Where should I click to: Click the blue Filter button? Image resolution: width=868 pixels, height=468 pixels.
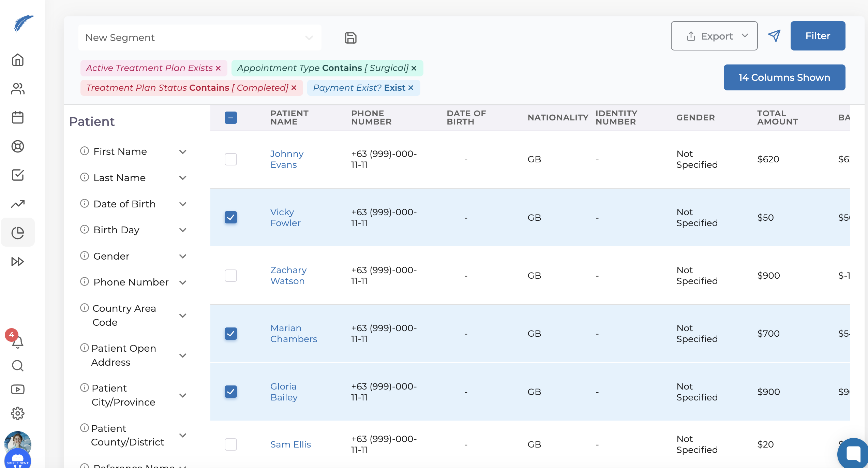818,36
